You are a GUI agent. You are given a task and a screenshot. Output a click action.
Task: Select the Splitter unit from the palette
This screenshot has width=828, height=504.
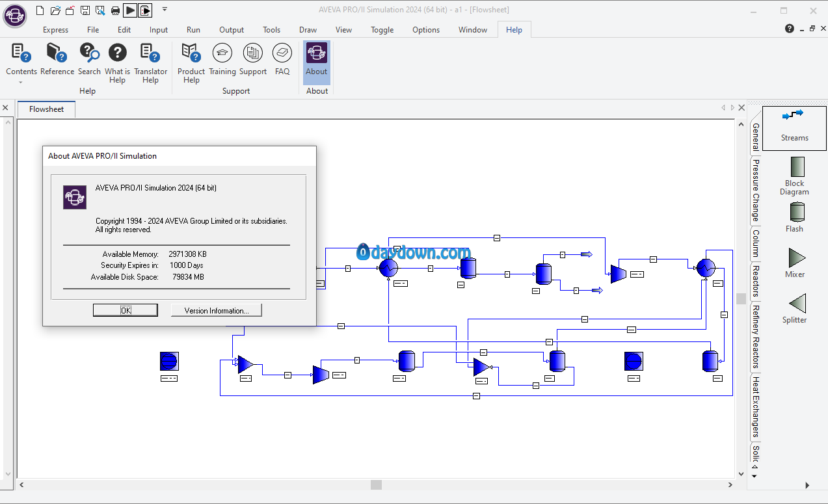(x=795, y=308)
